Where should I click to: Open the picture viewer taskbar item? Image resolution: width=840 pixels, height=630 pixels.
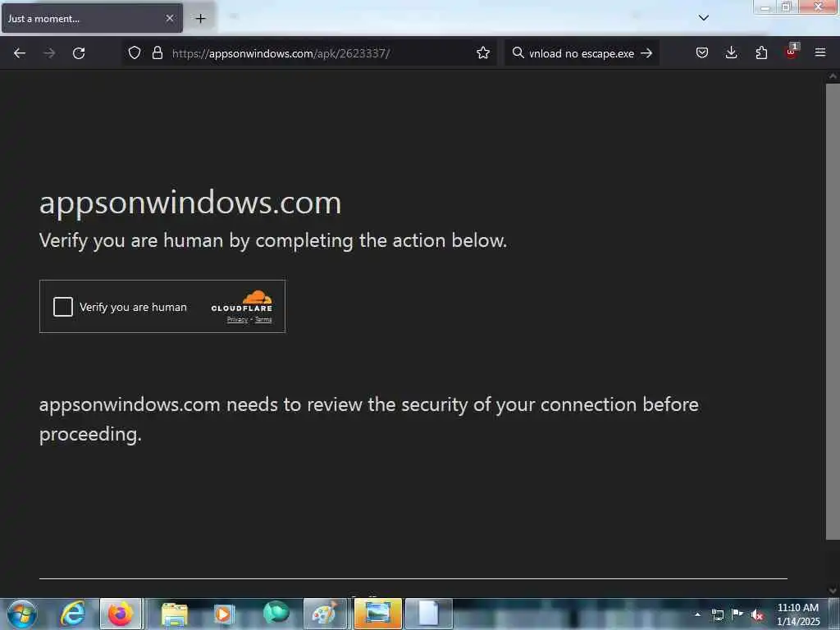point(377,614)
